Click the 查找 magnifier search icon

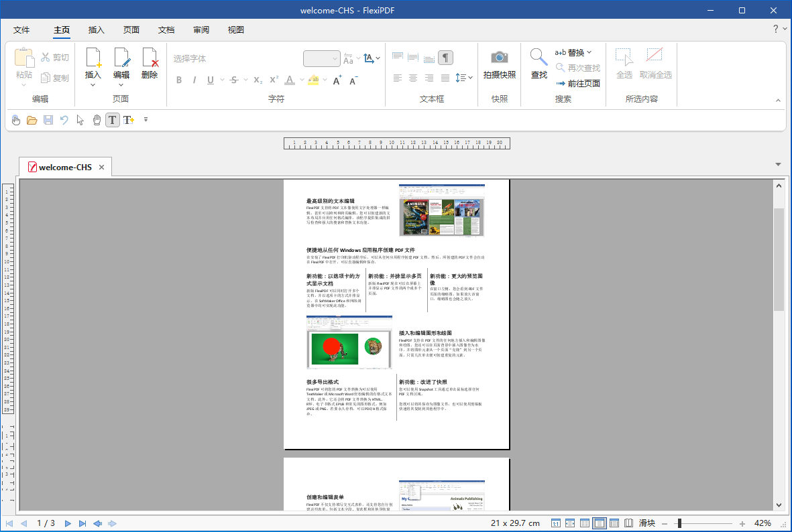(539, 57)
